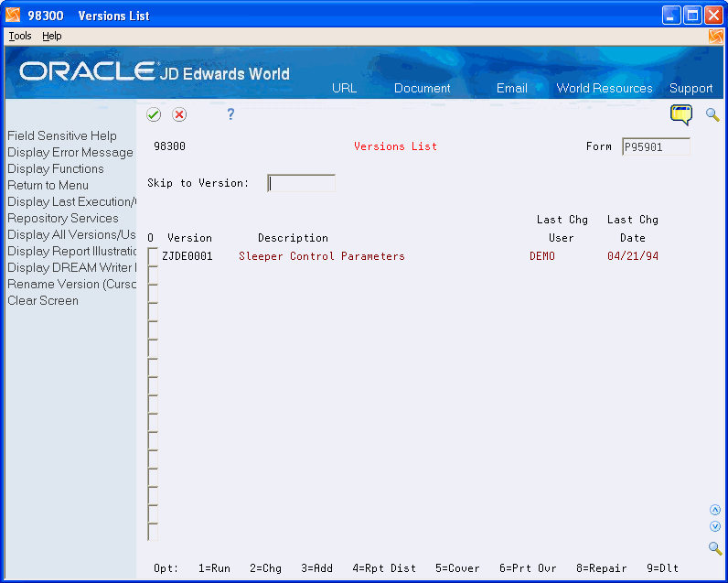Select Field Sensitive Help
The height and width of the screenshot is (583, 728).
[62, 135]
